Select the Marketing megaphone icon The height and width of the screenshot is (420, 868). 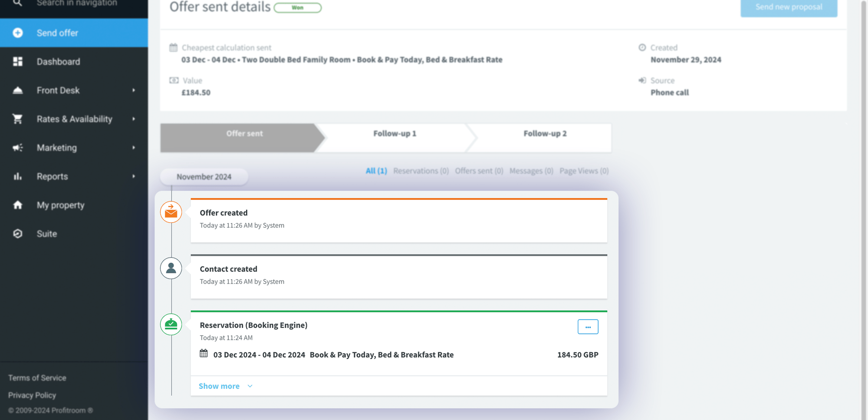[x=17, y=147]
